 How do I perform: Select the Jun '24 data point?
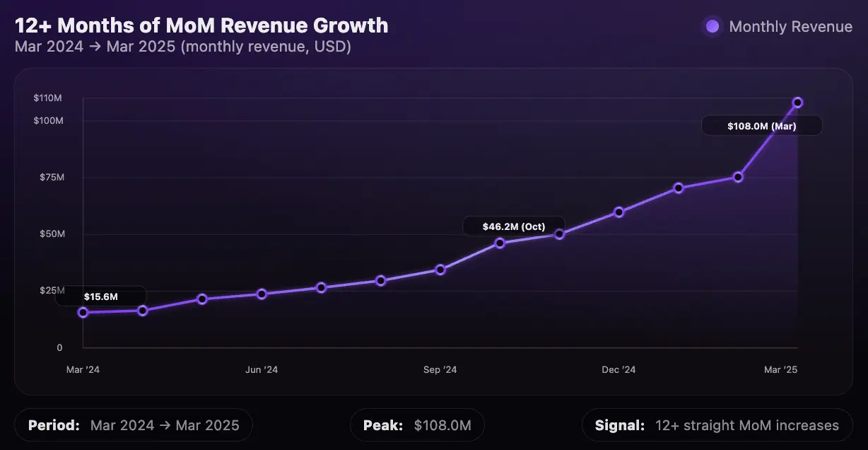pyautogui.click(x=262, y=294)
